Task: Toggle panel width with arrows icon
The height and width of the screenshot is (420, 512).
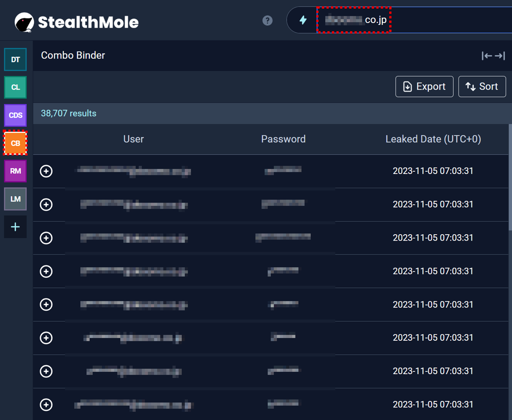Action: [493, 56]
